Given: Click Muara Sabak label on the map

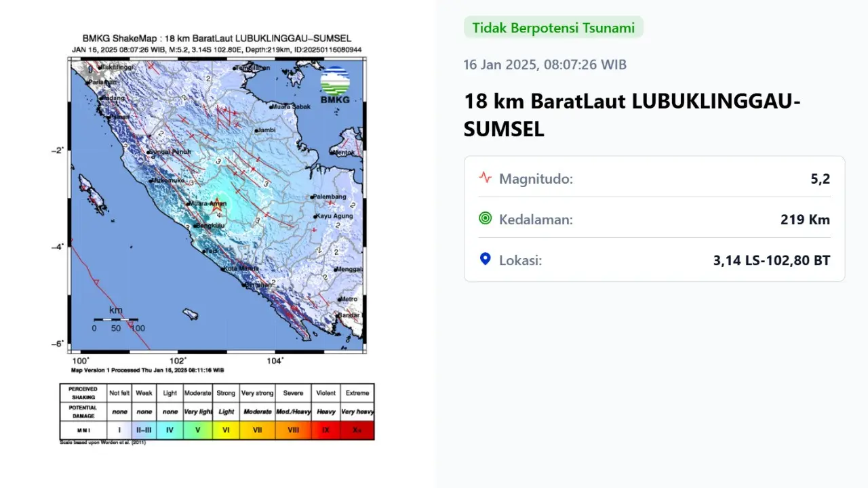Looking at the screenshot, I should point(290,106).
